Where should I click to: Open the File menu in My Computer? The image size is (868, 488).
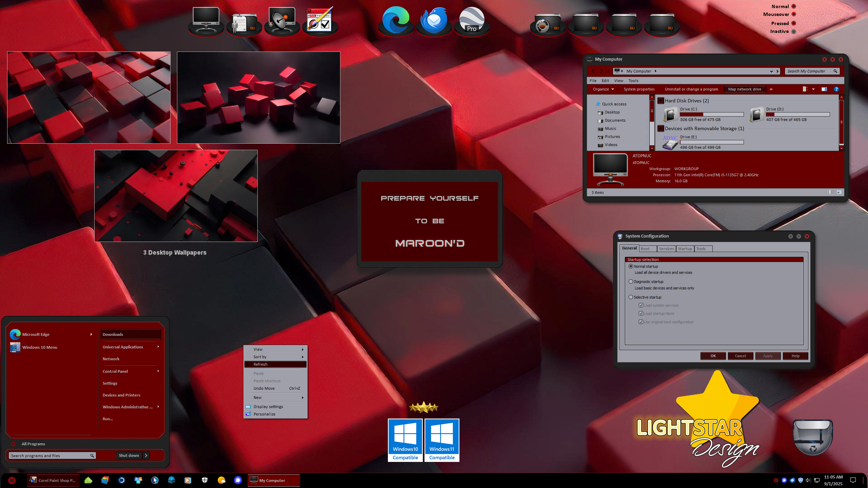[593, 81]
